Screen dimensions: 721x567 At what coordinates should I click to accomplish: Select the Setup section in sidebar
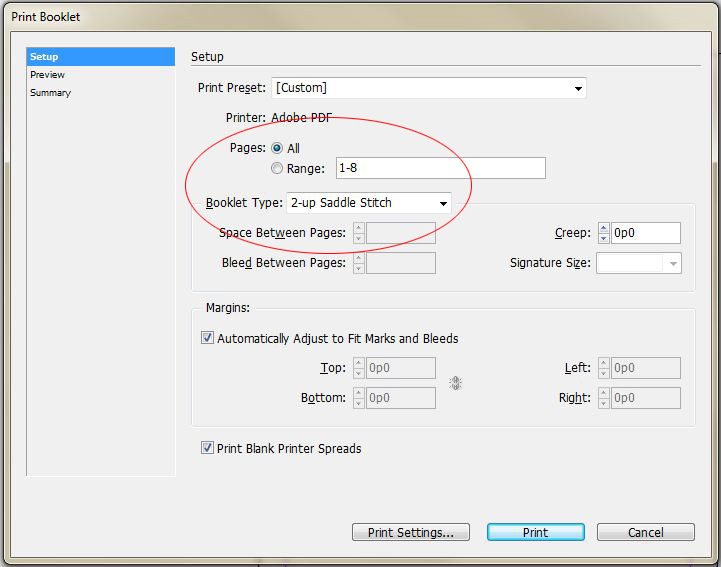coord(44,57)
